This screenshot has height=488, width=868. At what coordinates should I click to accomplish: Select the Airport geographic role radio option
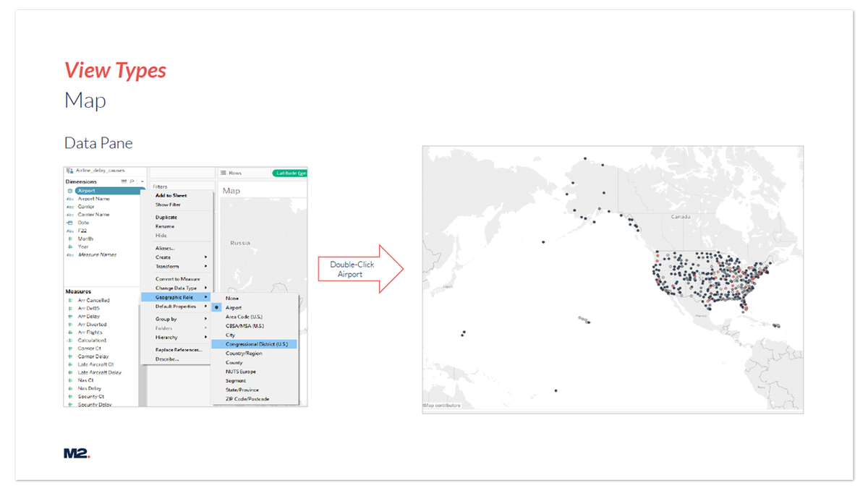point(218,307)
